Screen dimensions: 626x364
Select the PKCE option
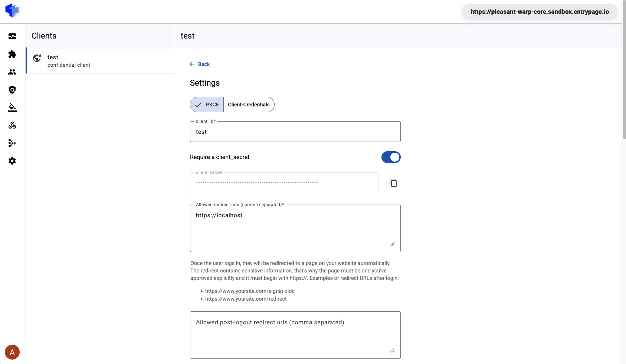[207, 105]
